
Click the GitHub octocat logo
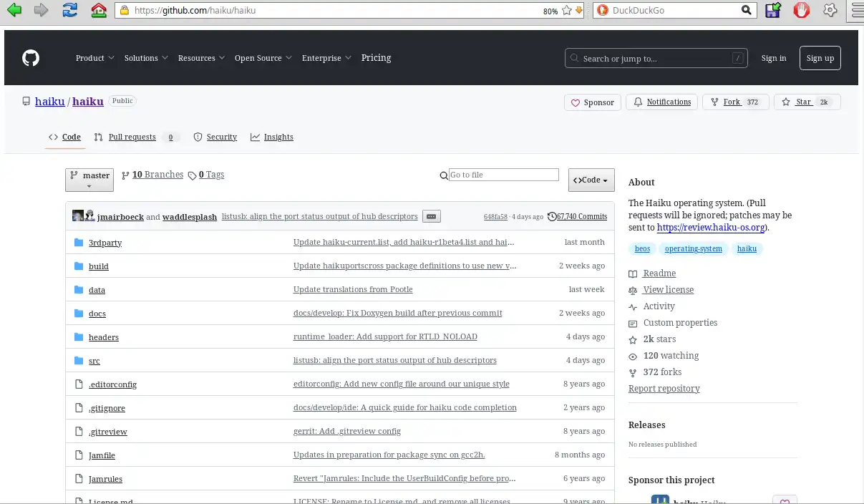(x=31, y=58)
